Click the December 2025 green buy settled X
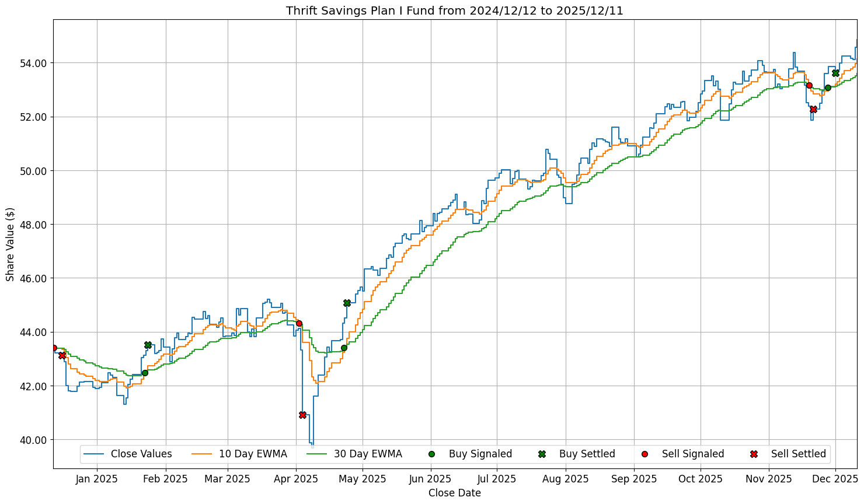 pyautogui.click(x=835, y=73)
